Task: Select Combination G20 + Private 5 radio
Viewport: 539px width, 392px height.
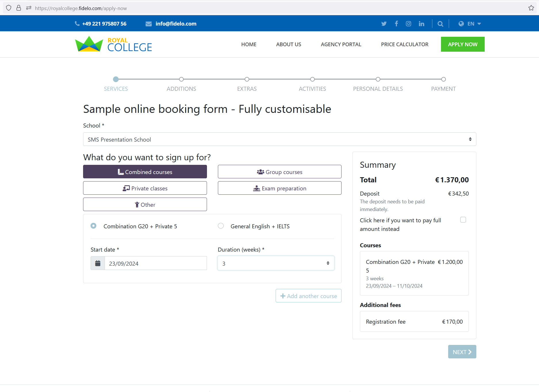Action: [93, 226]
